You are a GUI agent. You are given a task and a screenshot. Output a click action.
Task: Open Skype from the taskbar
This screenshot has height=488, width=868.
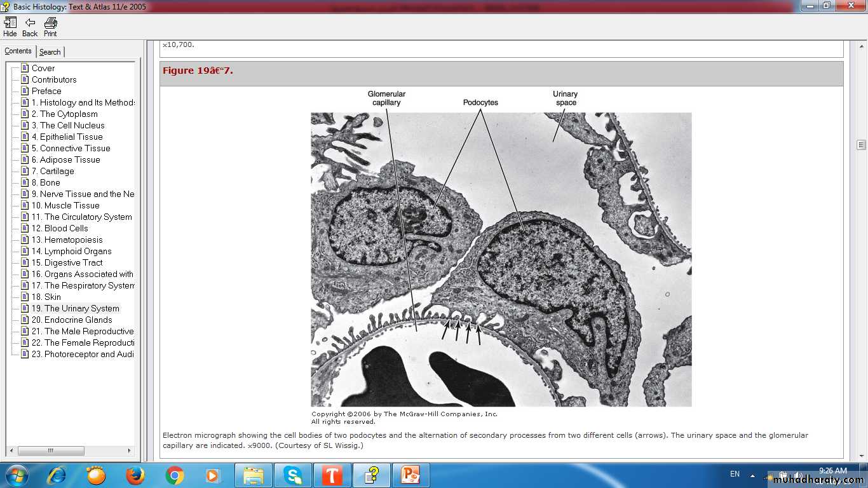click(293, 475)
